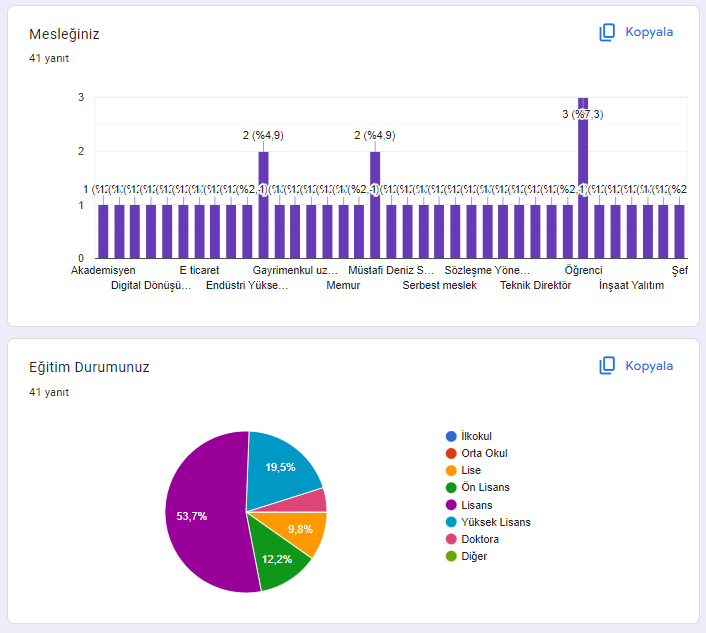This screenshot has width=706, height=633.
Task: Click '41 yanıt' under Eğitim Durumunuz
Action: pyautogui.click(x=49, y=392)
